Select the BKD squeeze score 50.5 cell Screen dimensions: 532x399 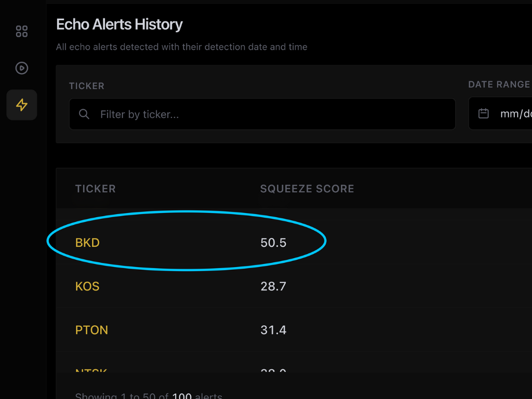[273, 243]
